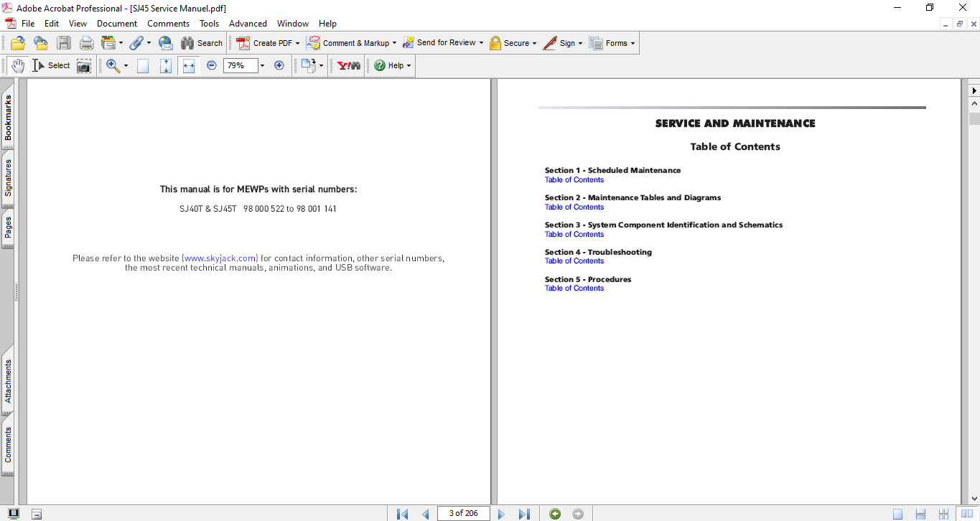Switch to single page layout
The width and height of the screenshot is (980, 521).
(x=898, y=514)
